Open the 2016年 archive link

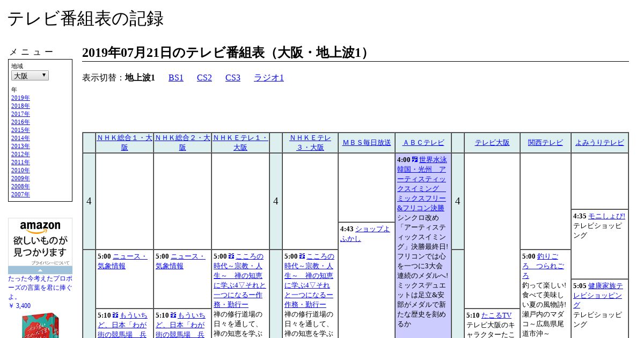pyautogui.click(x=20, y=122)
